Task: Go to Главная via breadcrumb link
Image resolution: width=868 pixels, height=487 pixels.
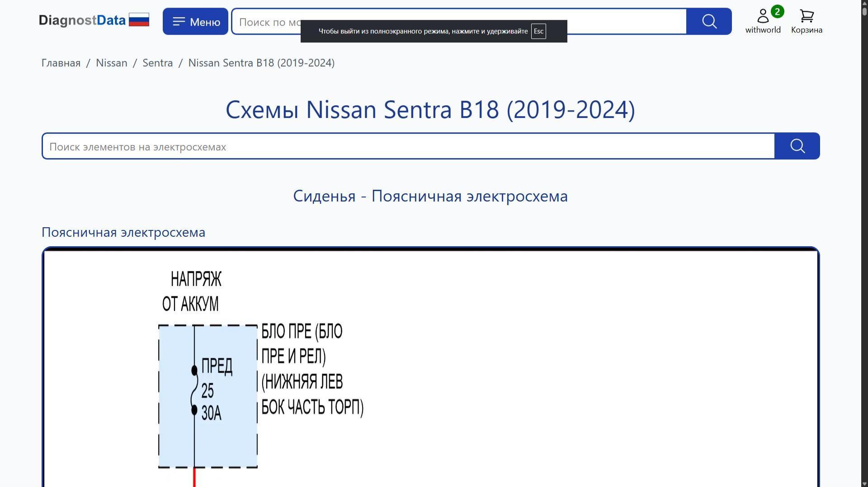Action: [x=60, y=63]
